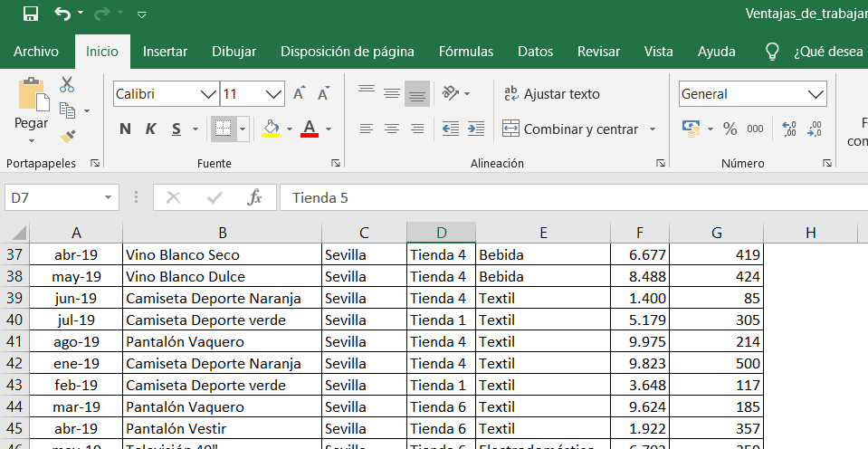Click the Save icon in quick access toolbar
Image resolution: width=868 pixels, height=449 pixels.
(x=31, y=14)
